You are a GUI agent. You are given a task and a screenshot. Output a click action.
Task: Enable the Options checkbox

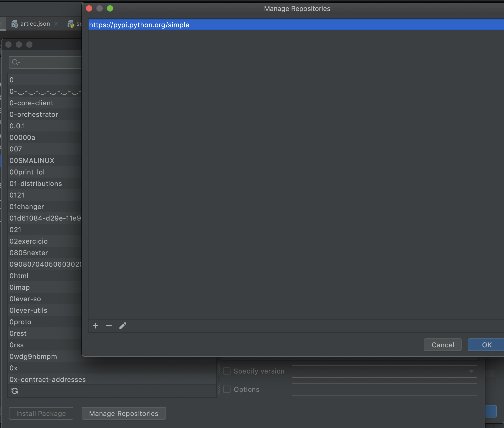pos(227,389)
